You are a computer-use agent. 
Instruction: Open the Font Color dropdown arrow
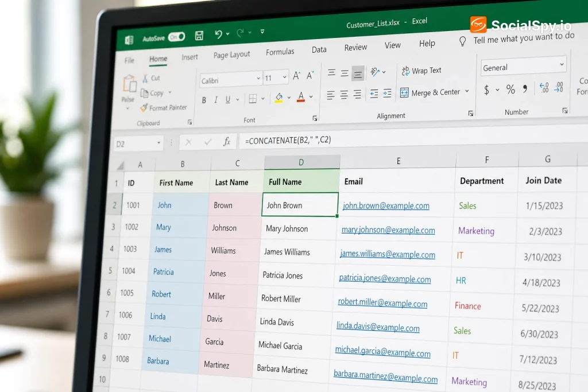click(x=311, y=96)
